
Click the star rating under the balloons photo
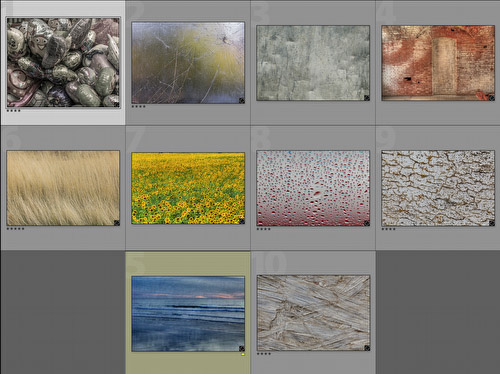click(x=14, y=111)
